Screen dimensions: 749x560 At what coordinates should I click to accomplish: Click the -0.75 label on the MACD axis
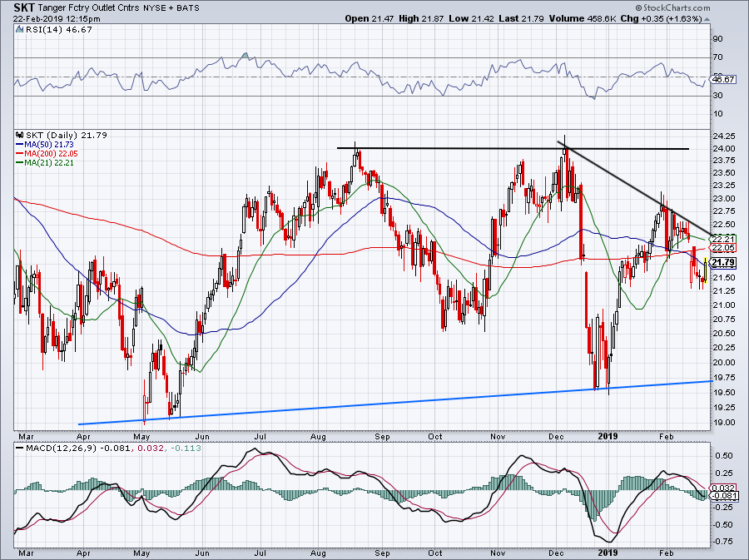pyautogui.click(x=723, y=542)
